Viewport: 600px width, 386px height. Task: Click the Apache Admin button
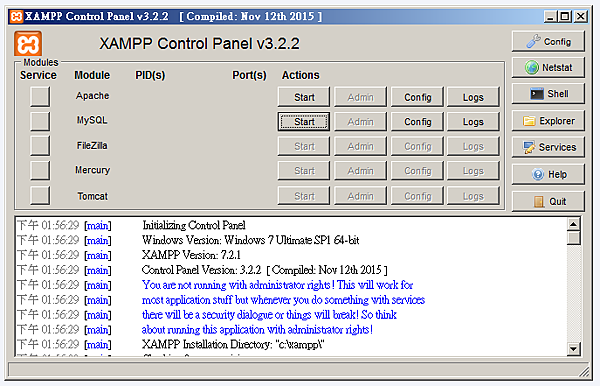click(x=360, y=97)
